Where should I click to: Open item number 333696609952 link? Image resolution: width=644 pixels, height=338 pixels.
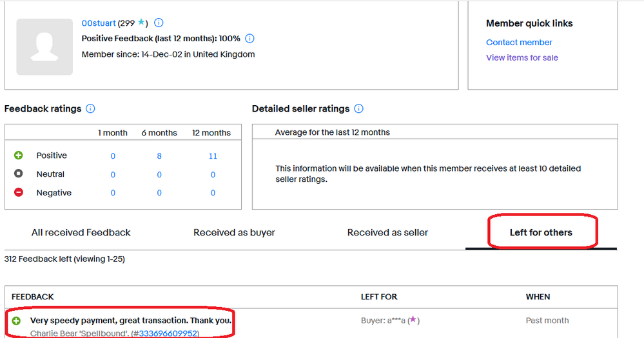pyautogui.click(x=168, y=333)
